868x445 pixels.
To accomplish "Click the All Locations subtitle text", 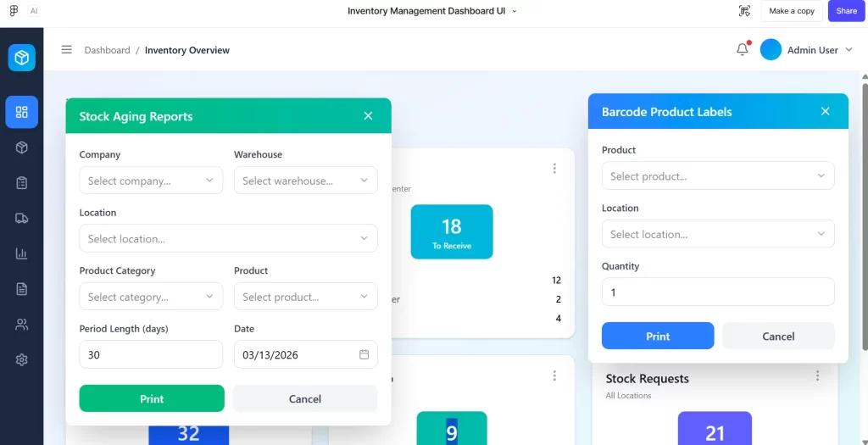I will [x=628, y=396].
